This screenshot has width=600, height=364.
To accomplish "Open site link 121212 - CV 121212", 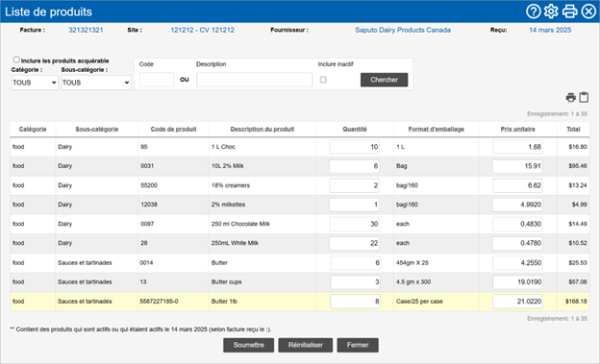I will point(203,30).
